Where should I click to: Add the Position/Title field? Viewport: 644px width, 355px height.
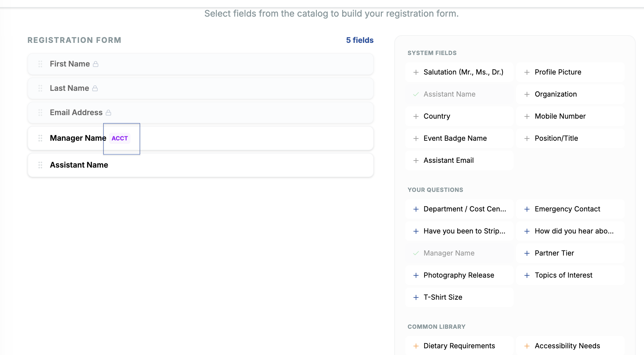click(570, 138)
